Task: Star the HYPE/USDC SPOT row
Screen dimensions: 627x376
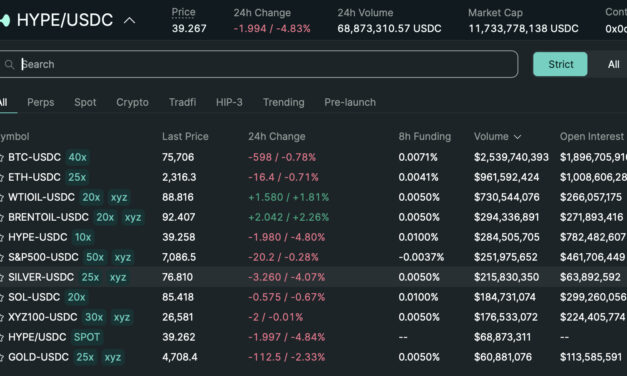Action: (2, 337)
